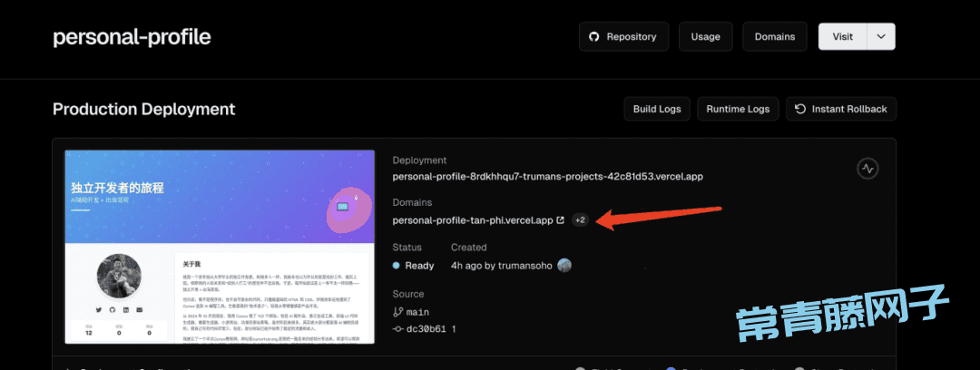
Task: Open the Domains settings button
Action: tap(774, 37)
